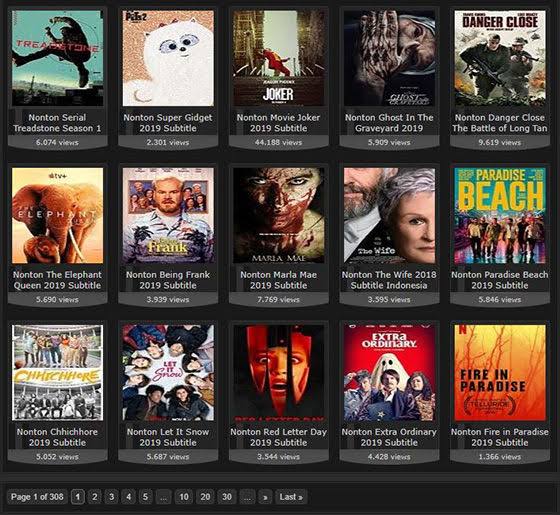Click the '2.301 views' count under Super Gidget
Viewport: 560px width, 515px height.
168,142
